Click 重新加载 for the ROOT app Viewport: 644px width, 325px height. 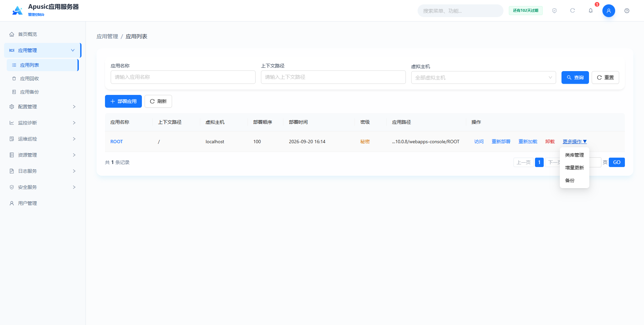point(528,142)
